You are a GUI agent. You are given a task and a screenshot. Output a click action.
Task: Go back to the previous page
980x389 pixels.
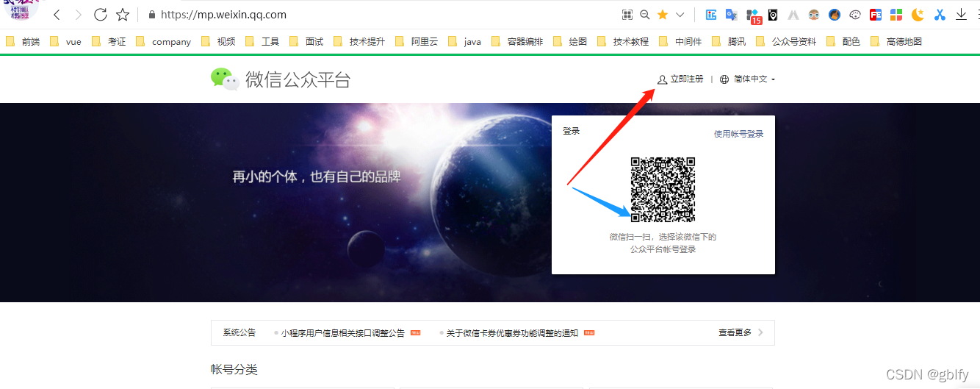[x=57, y=15]
